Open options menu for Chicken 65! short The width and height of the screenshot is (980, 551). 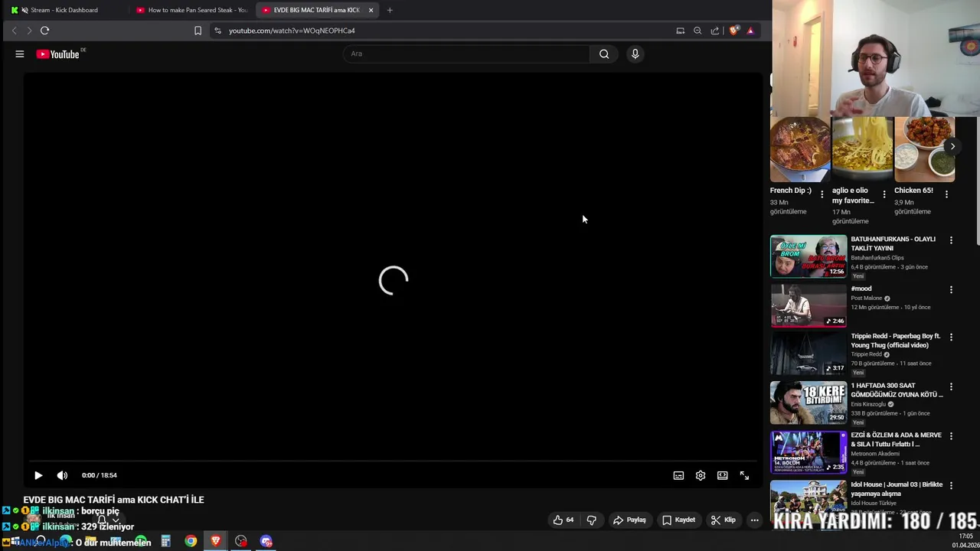coord(946,194)
